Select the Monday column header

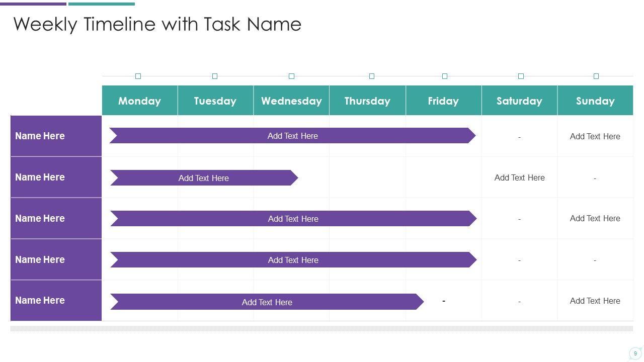(x=139, y=101)
